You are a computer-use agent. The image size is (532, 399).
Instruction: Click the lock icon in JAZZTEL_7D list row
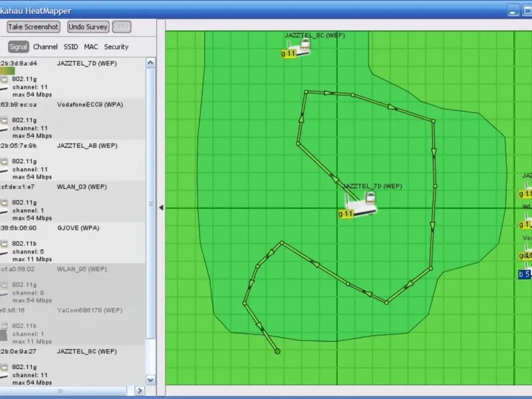[4, 78]
